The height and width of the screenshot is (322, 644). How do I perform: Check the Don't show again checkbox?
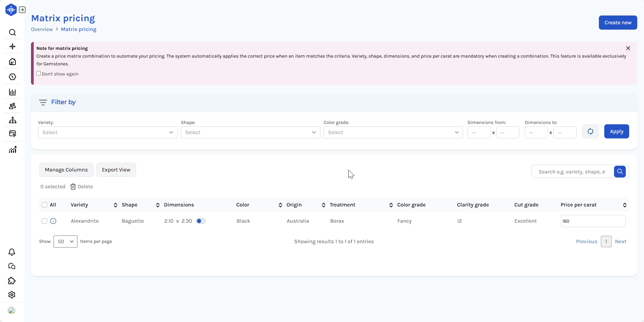click(x=39, y=73)
